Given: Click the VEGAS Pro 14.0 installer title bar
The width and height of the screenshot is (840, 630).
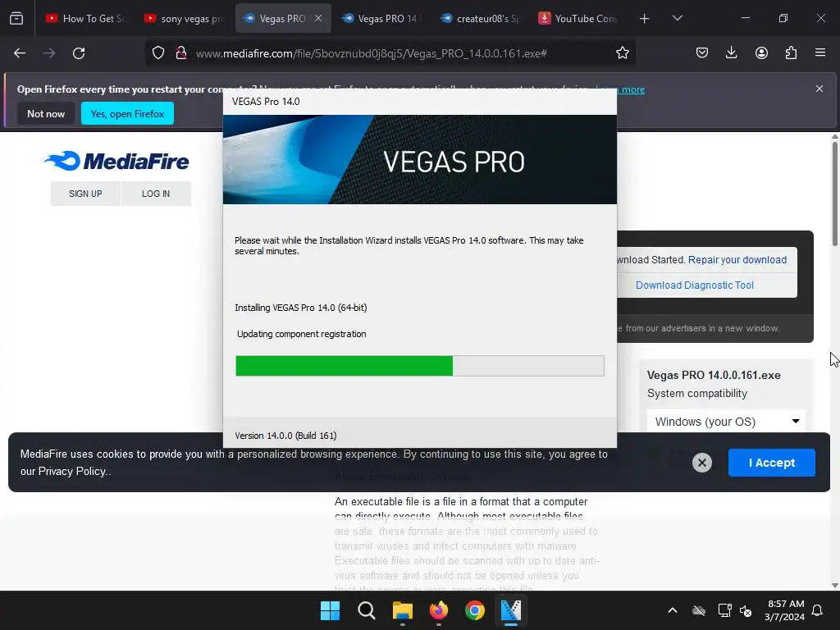Looking at the screenshot, I should click(419, 101).
